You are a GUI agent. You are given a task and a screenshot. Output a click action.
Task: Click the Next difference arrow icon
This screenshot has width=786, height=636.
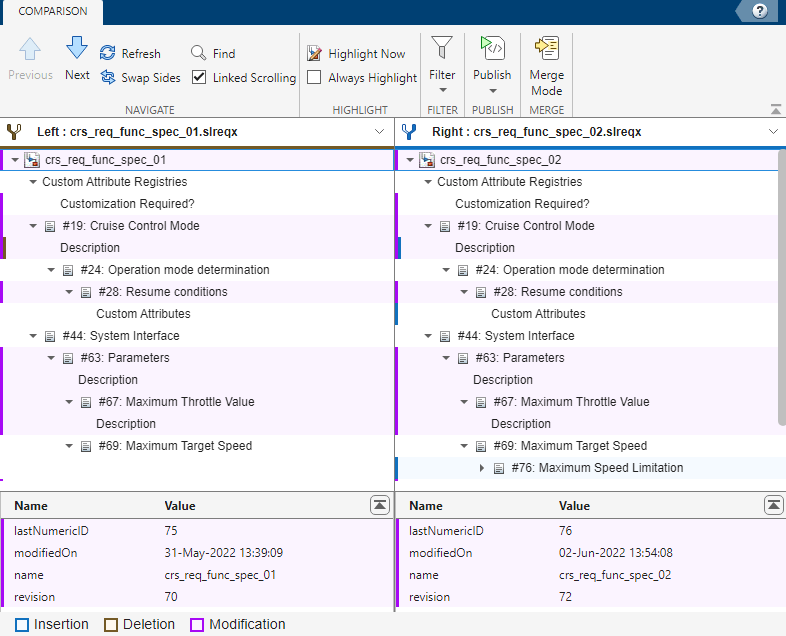77,48
